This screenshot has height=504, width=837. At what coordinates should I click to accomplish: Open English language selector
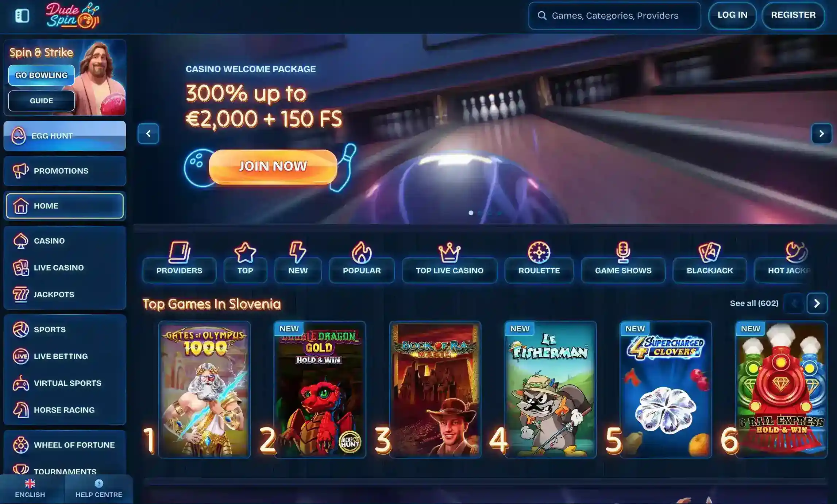(x=30, y=489)
